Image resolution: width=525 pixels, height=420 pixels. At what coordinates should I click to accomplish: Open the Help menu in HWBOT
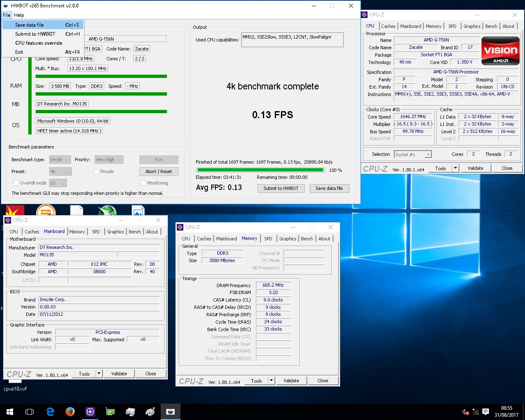click(19, 15)
